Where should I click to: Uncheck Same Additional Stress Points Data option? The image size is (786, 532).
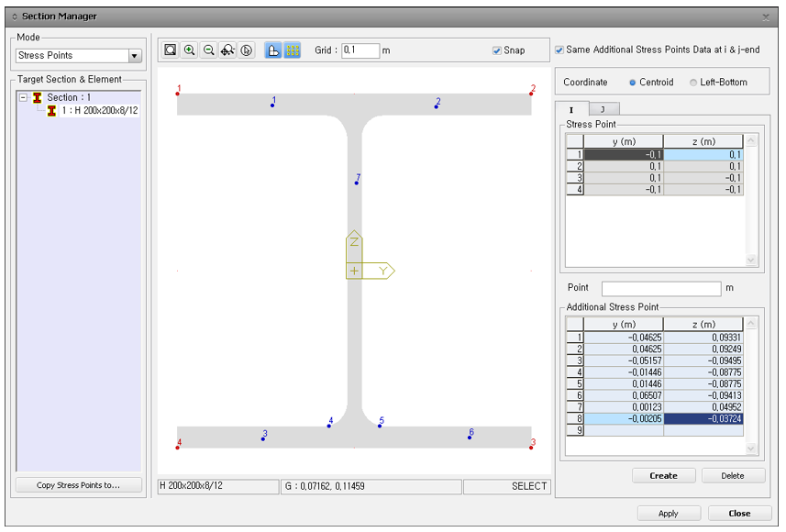[560, 50]
